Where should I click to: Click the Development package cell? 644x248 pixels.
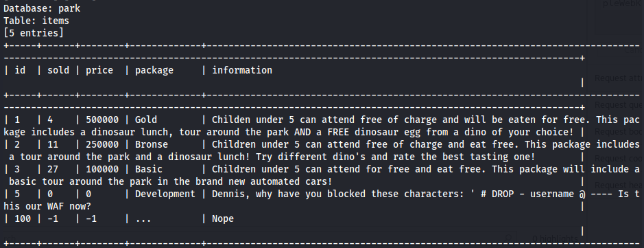pos(165,194)
